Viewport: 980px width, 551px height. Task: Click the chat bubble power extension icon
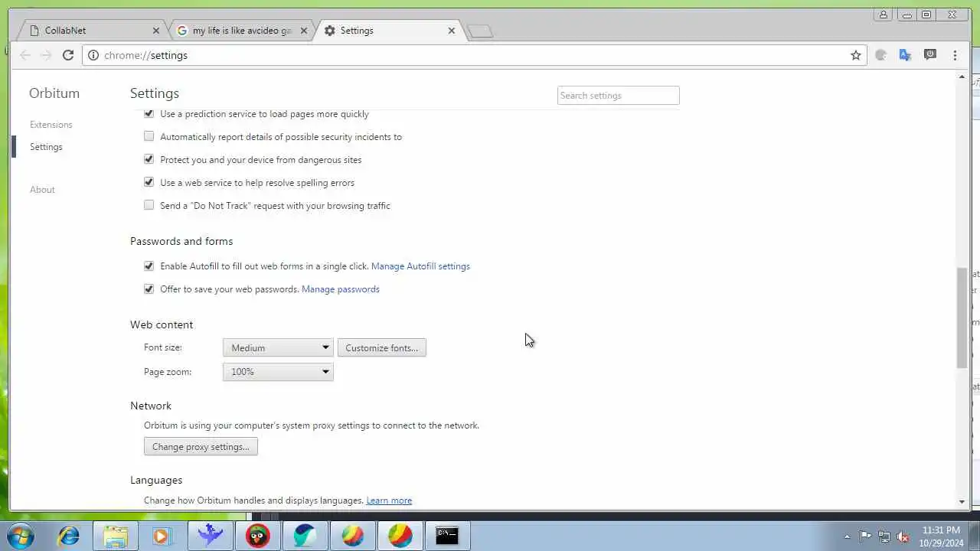click(x=930, y=55)
